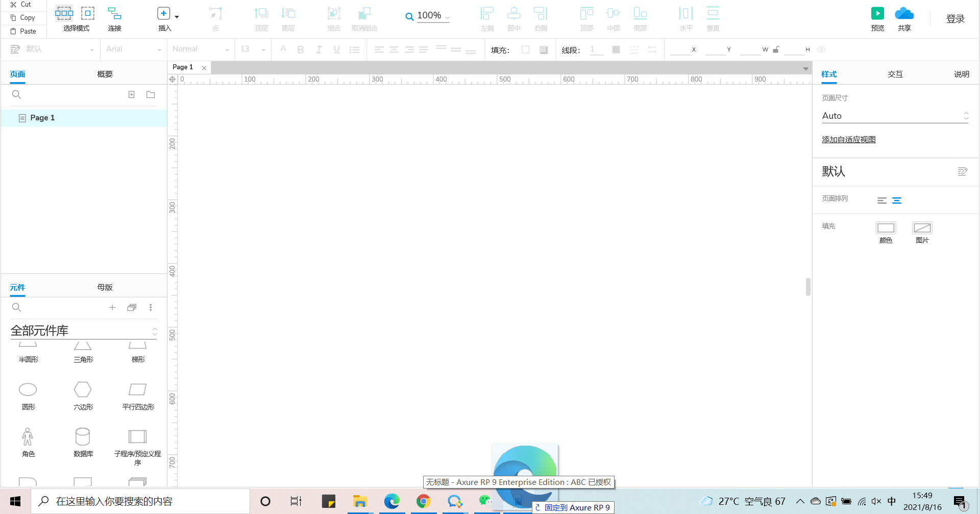This screenshot has height=514, width=980.
Task: Click the add page icon
Action: click(131, 94)
